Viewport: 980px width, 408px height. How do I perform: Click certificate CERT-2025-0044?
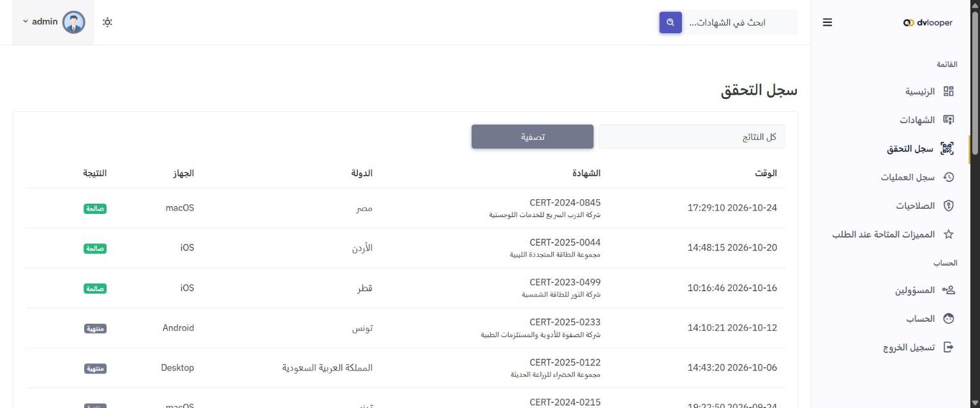coord(565,243)
